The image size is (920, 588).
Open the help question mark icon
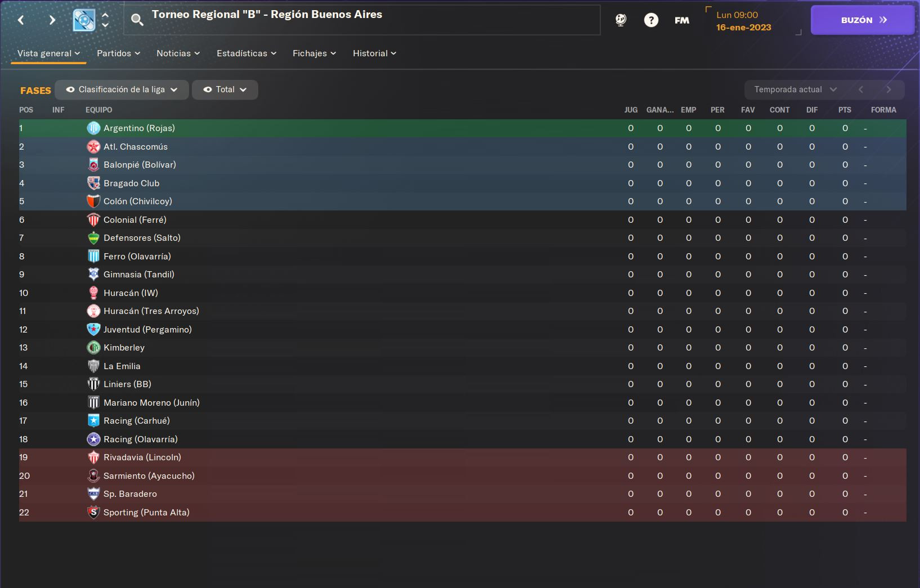(x=651, y=20)
